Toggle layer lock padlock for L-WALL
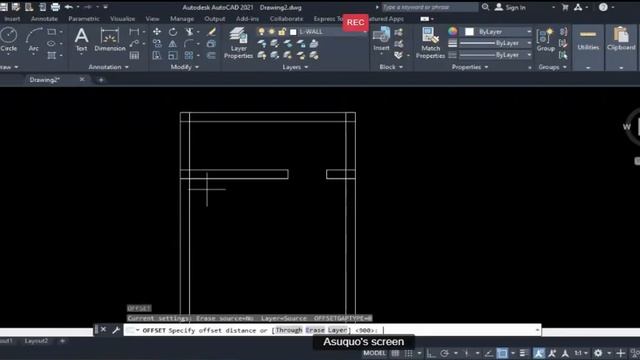This screenshot has width=640, height=360. coord(282,32)
